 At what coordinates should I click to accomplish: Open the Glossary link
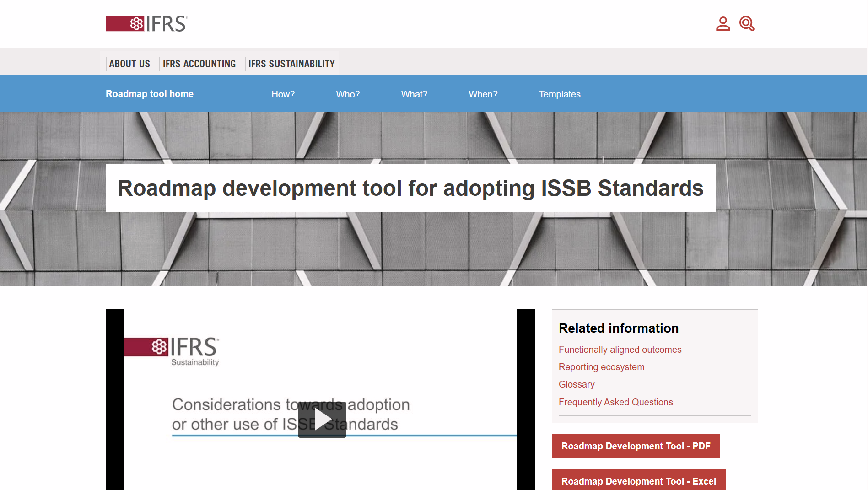point(576,384)
